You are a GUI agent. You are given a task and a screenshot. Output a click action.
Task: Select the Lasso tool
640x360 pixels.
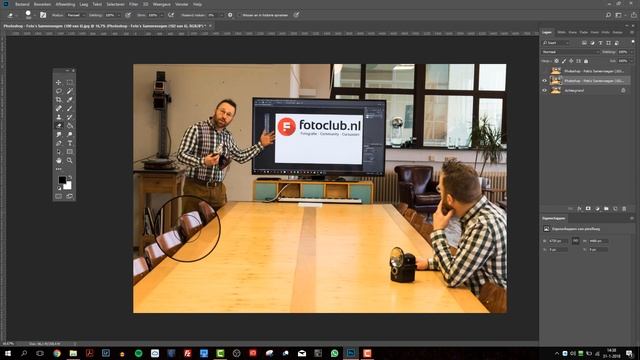tap(59, 91)
